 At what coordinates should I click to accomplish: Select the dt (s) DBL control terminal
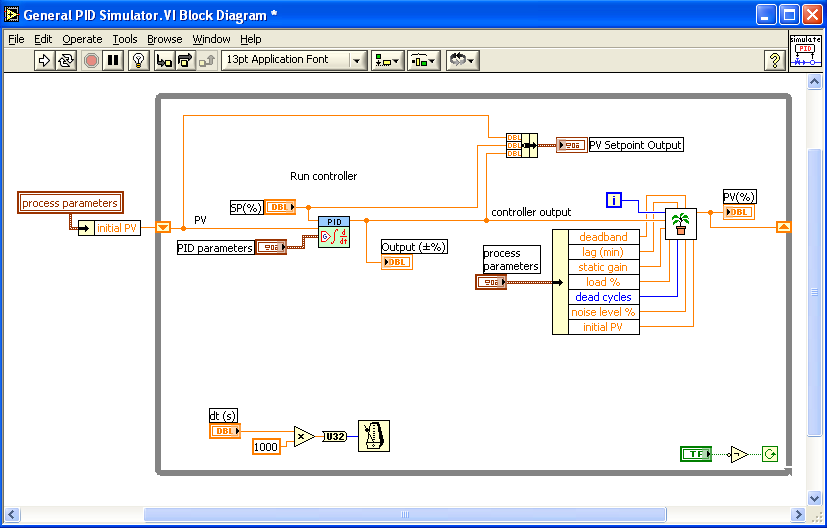click(225, 431)
